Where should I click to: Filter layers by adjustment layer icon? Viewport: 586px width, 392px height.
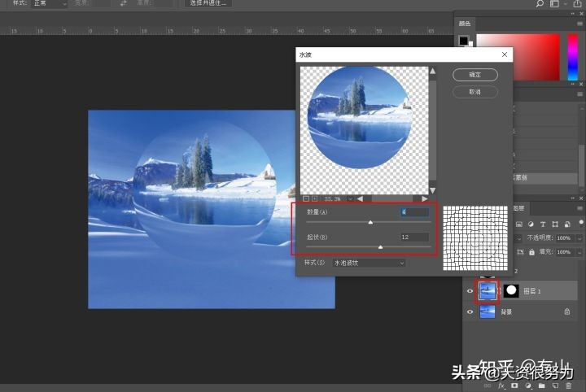coord(531,224)
